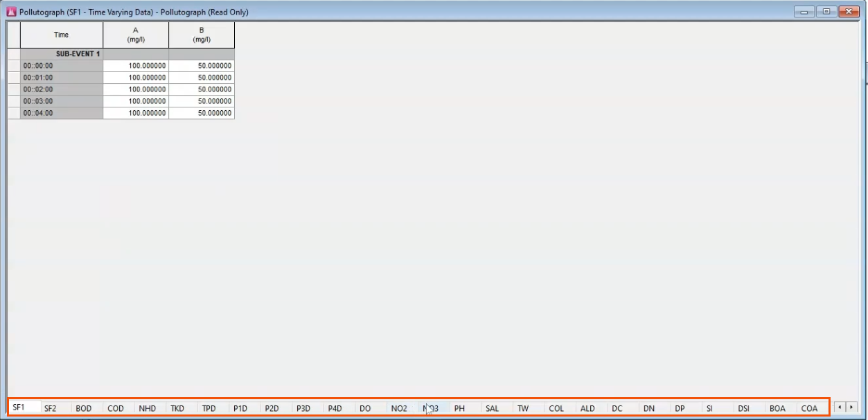Select the DO tab

[366, 408]
